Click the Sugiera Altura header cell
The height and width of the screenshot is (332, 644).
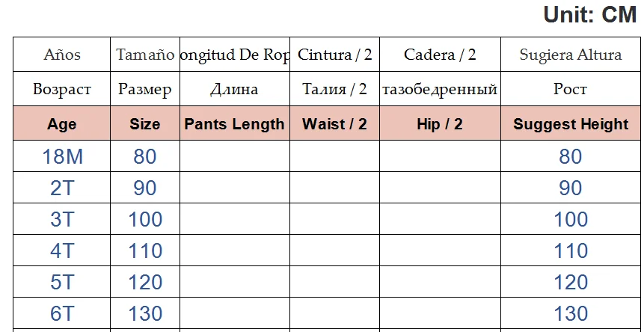pyautogui.click(x=571, y=55)
